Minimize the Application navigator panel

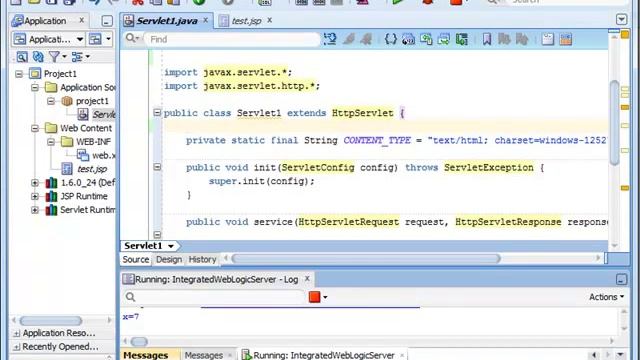pos(107,21)
